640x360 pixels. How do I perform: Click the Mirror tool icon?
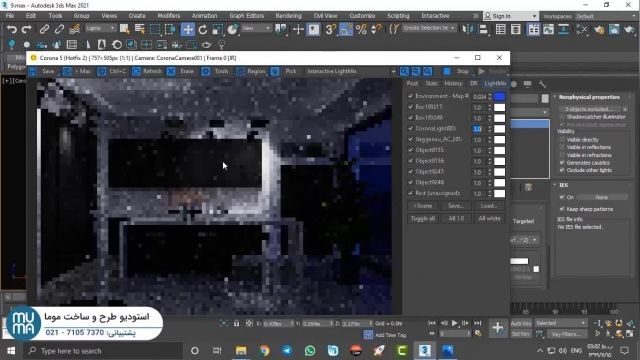tap(468, 29)
